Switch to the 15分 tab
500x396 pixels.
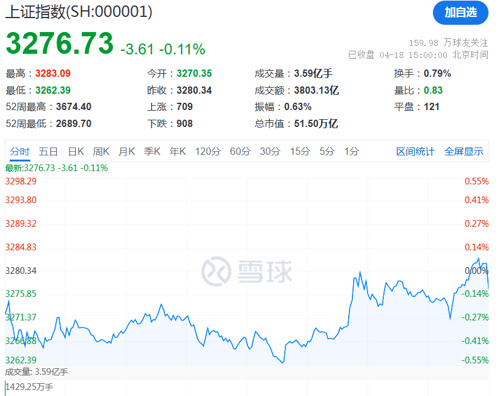[x=300, y=152]
